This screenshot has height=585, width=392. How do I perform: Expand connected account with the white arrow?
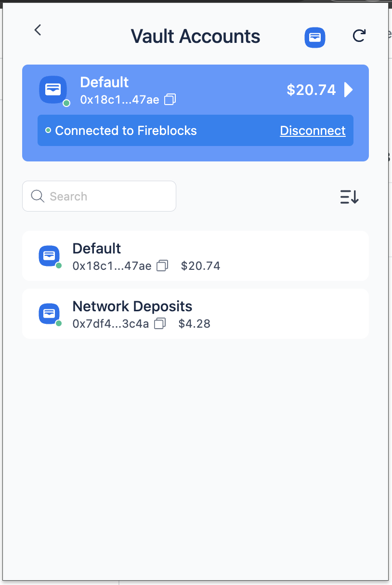point(349,90)
